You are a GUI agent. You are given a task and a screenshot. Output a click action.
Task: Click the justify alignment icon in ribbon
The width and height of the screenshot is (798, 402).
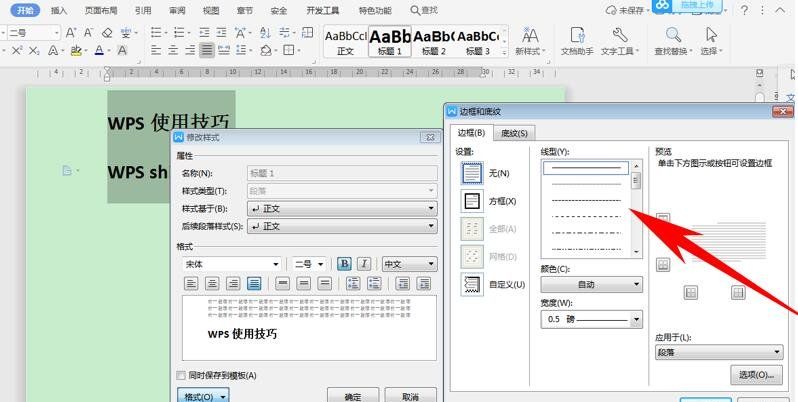click(x=207, y=50)
